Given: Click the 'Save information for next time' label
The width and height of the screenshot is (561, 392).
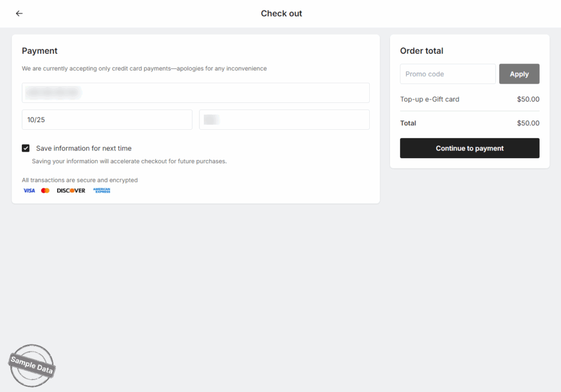Looking at the screenshot, I should coord(84,148).
